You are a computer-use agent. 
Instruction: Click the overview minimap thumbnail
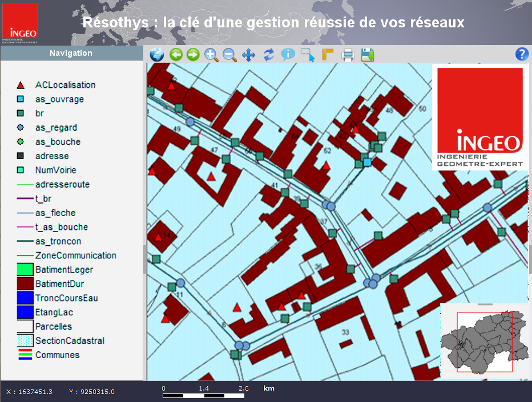pos(485,342)
